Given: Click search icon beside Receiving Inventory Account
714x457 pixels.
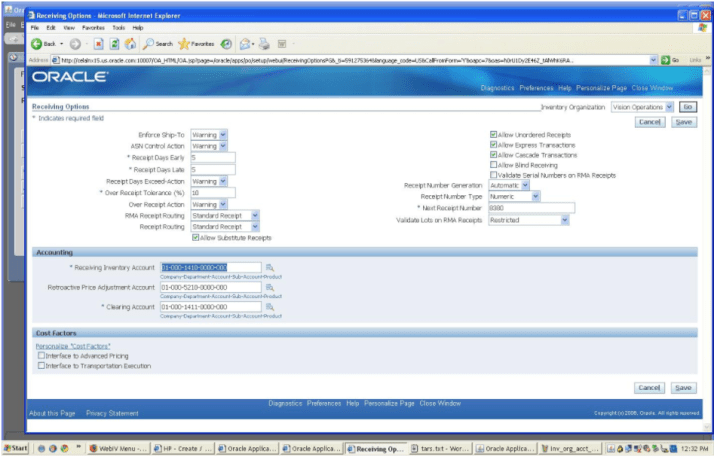Looking at the screenshot, I should (269, 267).
